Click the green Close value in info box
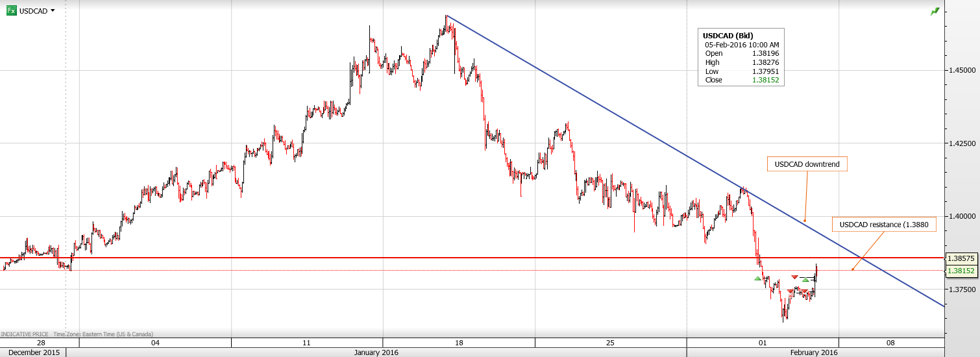This screenshot has width=980, height=357. (x=766, y=80)
